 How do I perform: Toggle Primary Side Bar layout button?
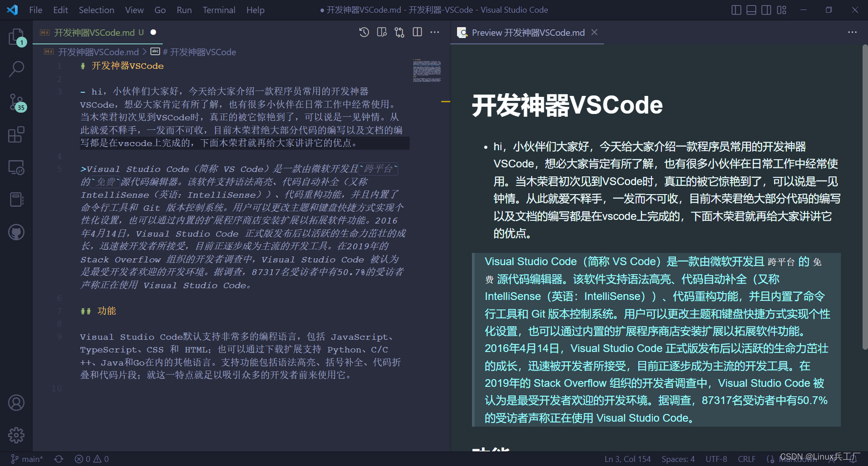pos(736,10)
